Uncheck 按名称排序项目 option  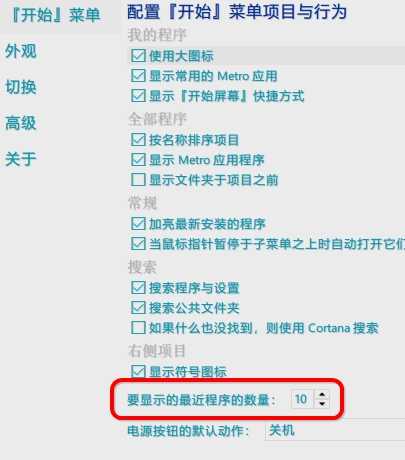click(138, 140)
